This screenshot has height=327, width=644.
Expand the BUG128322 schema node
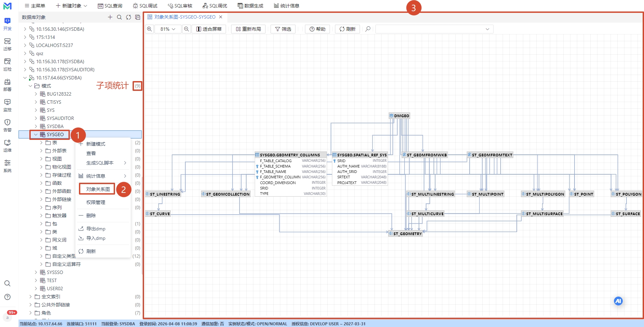pos(36,94)
